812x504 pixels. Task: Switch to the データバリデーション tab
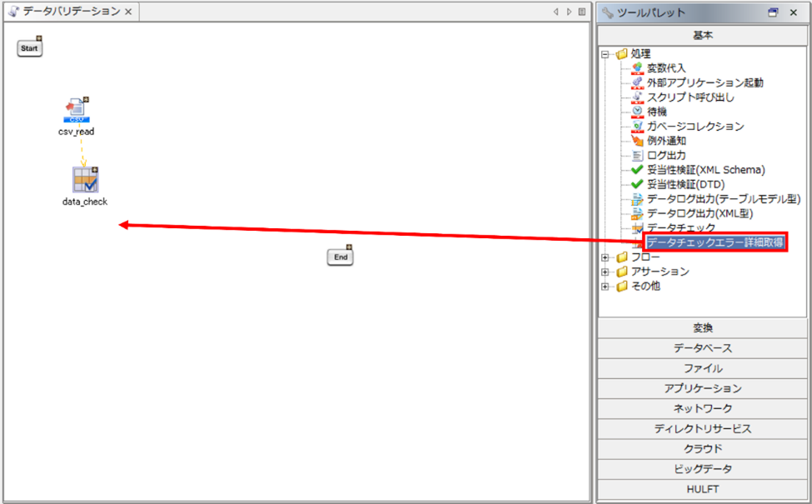(x=71, y=12)
